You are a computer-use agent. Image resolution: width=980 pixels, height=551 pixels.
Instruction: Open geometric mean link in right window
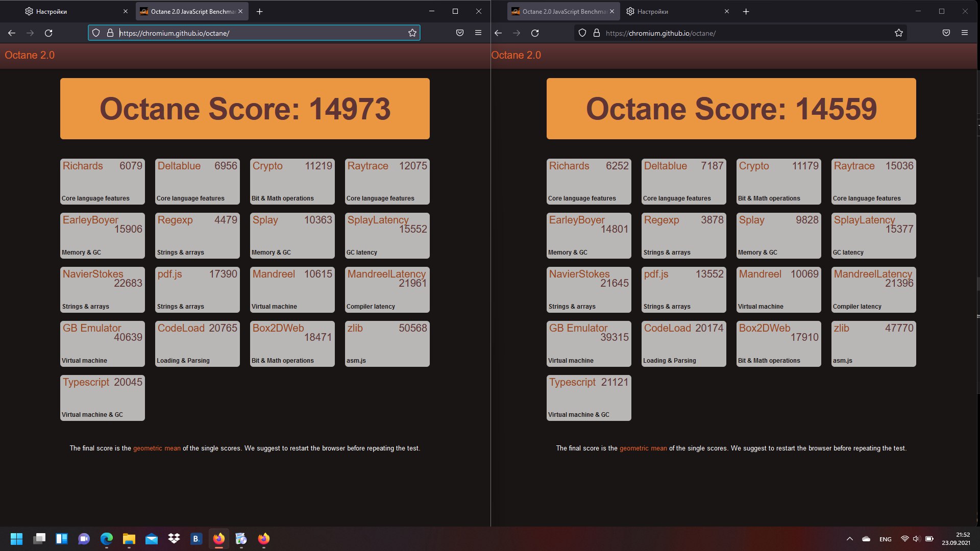(643, 448)
